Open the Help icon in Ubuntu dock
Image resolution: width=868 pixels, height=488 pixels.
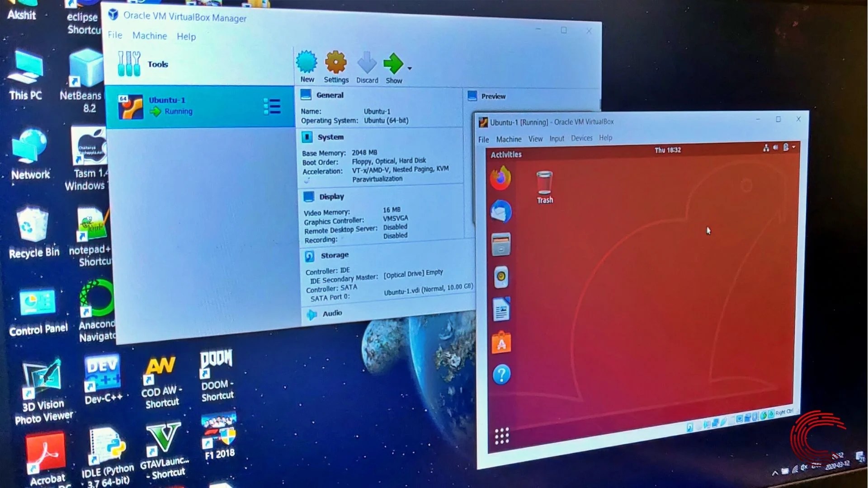501,375
